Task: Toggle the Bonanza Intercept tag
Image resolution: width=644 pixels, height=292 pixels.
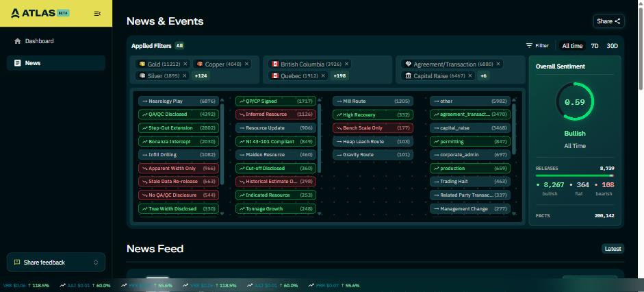Action: click(x=179, y=141)
